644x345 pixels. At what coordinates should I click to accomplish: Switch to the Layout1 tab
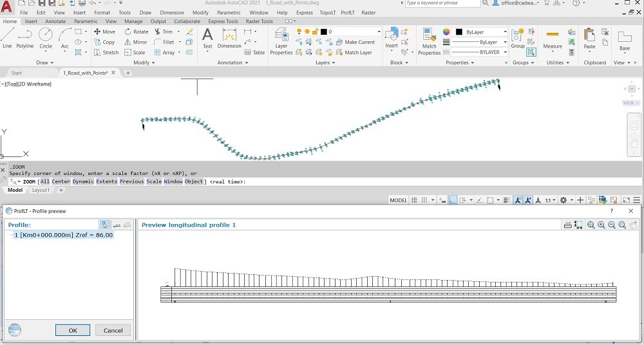tap(41, 190)
